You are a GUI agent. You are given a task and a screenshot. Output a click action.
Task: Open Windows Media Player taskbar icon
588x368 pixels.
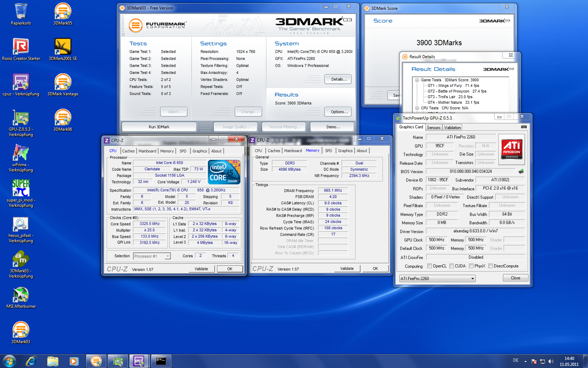tap(74, 361)
